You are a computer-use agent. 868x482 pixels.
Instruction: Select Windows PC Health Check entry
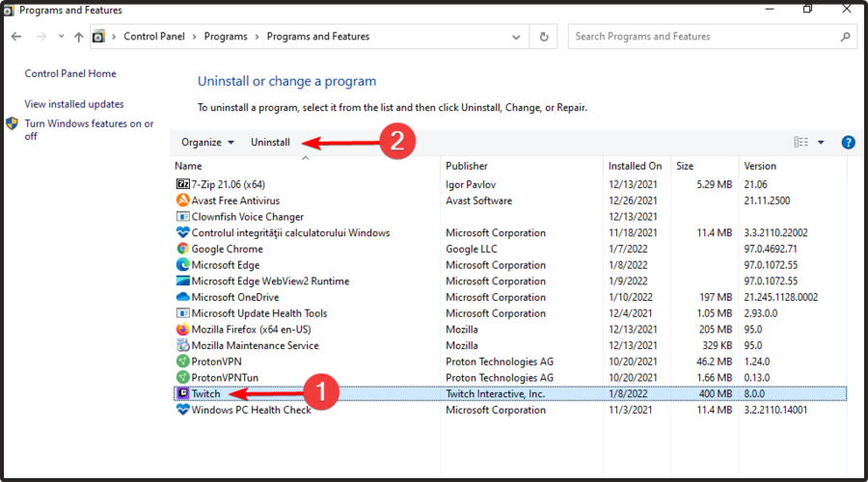(251, 410)
